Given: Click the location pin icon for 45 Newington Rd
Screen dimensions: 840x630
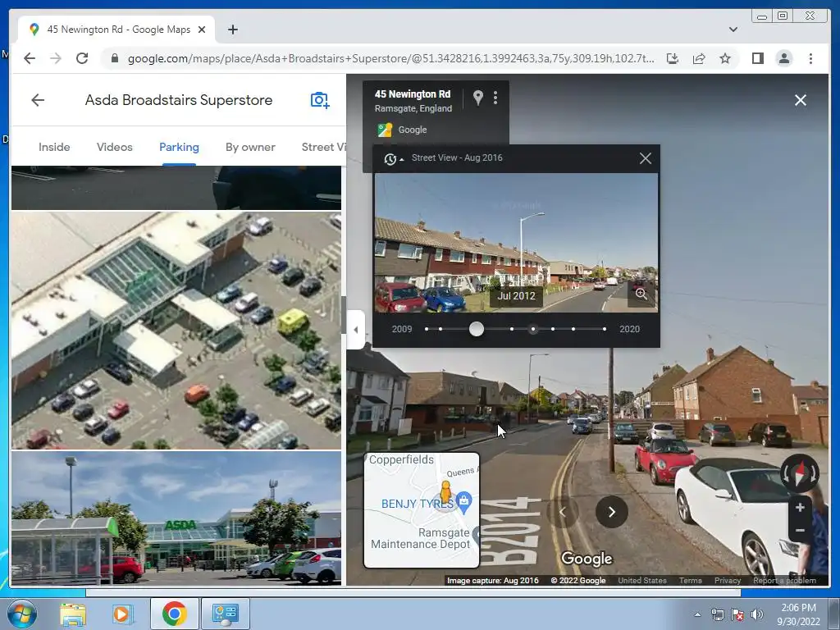Looking at the screenshot, I should [478, 98].
